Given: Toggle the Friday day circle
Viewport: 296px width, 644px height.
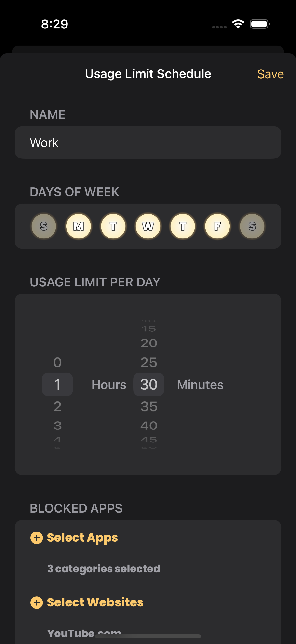Looking at the screenshot, I should point(217,226).
